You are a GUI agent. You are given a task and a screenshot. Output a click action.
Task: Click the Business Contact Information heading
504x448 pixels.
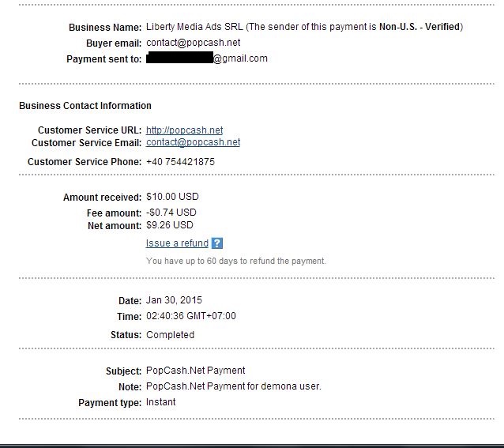pyautogui.click(x=85, y=106)
